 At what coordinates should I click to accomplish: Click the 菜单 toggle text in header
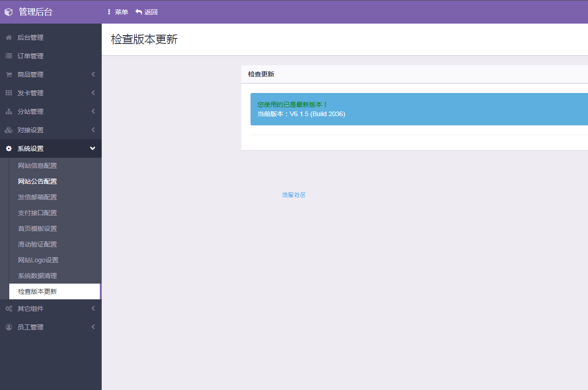tap(122, 12)
